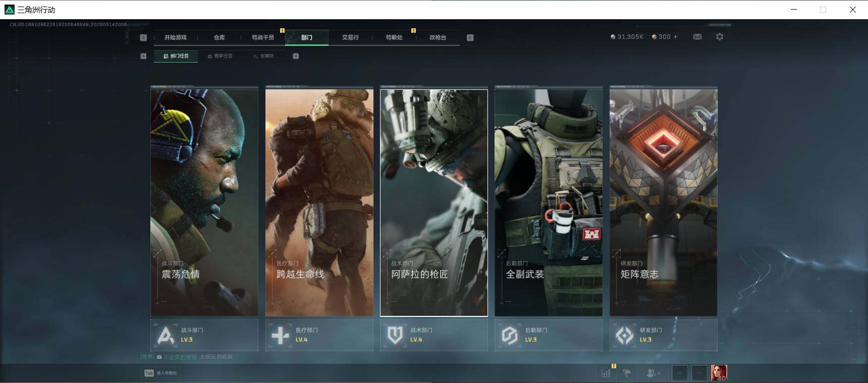This screenshot has width=868, height=383.
Task: Open the 交易行 tab
Action: coord(350,37)
